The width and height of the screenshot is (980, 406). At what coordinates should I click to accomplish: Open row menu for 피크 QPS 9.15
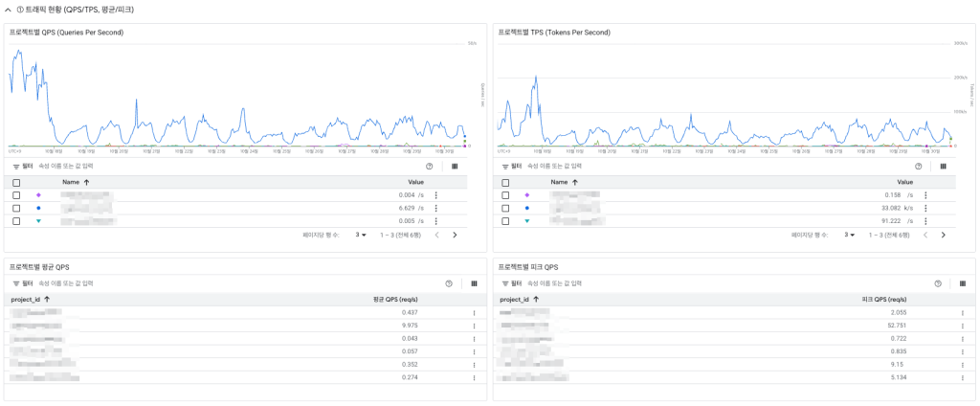(963, 365)
